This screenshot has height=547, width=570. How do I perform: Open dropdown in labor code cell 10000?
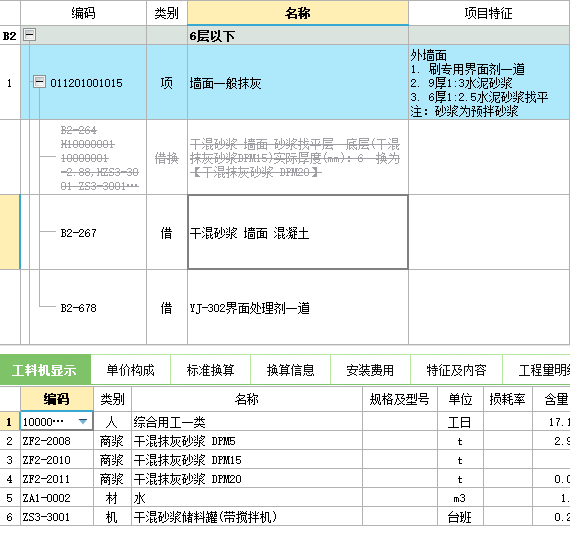(x=83, y=422)
